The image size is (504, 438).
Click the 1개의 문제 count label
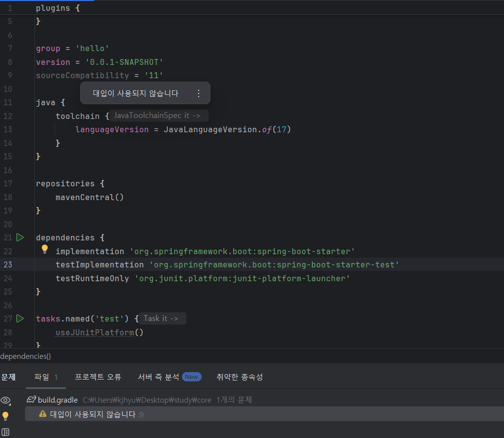pos(234,400)
